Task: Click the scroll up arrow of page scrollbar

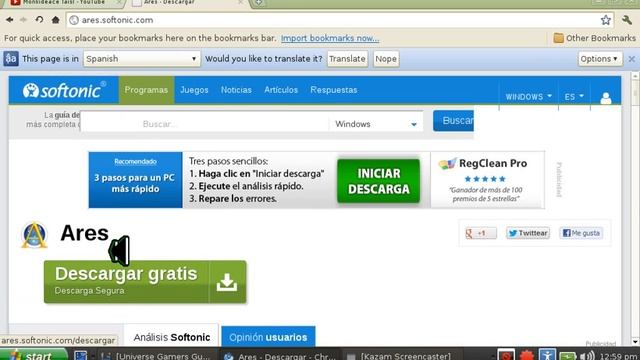Action: (x=635, y=76)
